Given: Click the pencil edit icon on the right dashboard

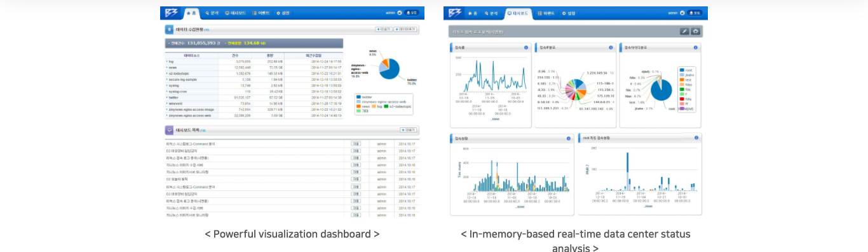Looking at the screenshot, I should tap(684, 31).
